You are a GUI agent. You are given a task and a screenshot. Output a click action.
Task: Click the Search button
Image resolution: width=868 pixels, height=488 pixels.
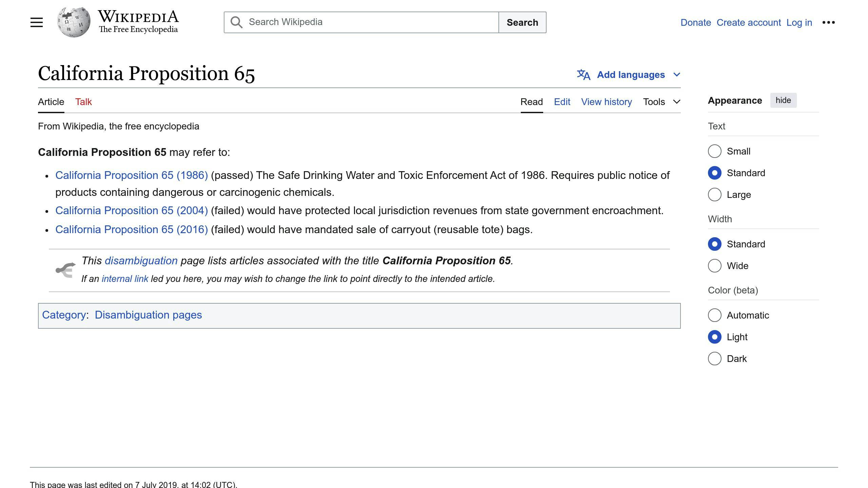[x=522, y=22]
